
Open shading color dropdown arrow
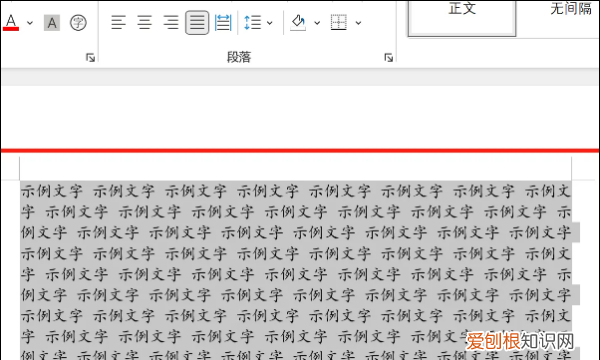pyautogui.click(x=317, y=23)
